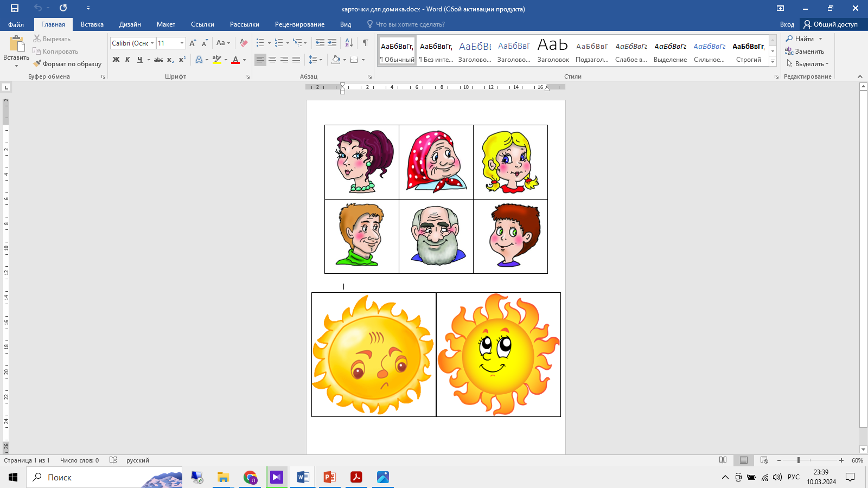Increase font size with the grow icon

193,43
